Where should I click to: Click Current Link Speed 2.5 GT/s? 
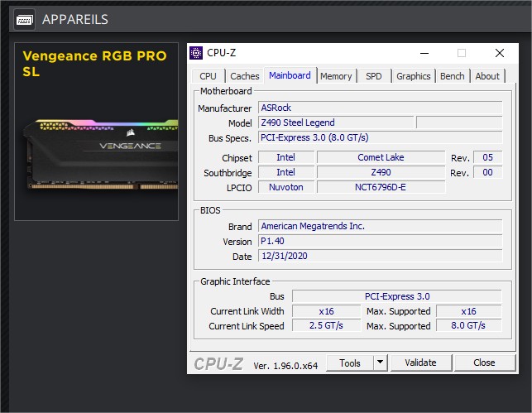click(326, 326)
